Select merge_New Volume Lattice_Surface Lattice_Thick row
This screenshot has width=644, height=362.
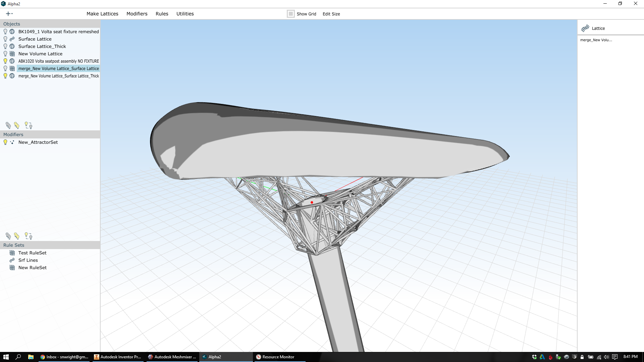pyautogui.click(x=59, y=76)
